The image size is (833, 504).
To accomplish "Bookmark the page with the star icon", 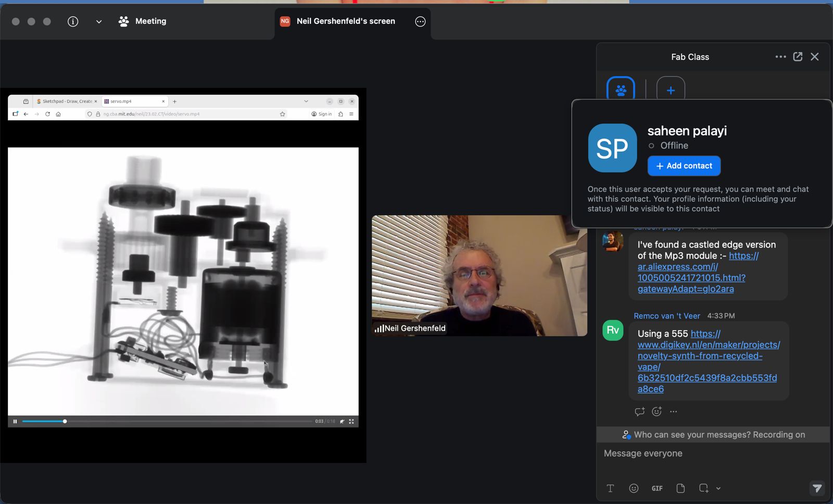I will click(x=283, y=114).
